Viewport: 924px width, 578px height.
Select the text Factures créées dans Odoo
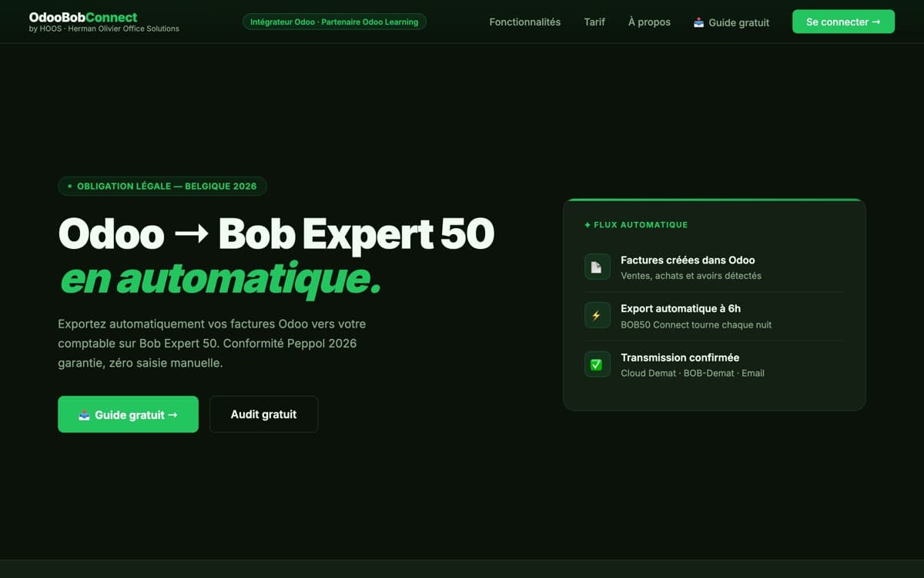(x=688, y=260)
